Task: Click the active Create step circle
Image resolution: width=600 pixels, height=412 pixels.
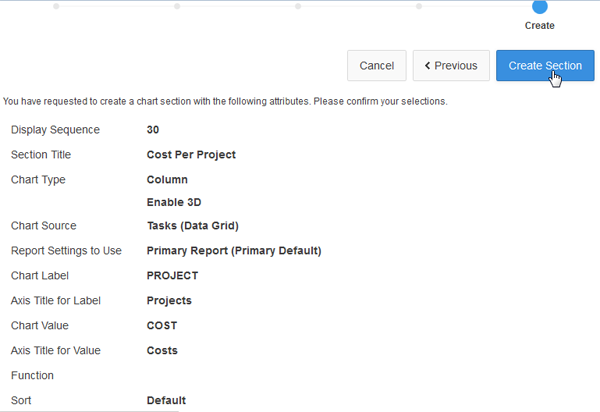Action: tap(540, 6)
